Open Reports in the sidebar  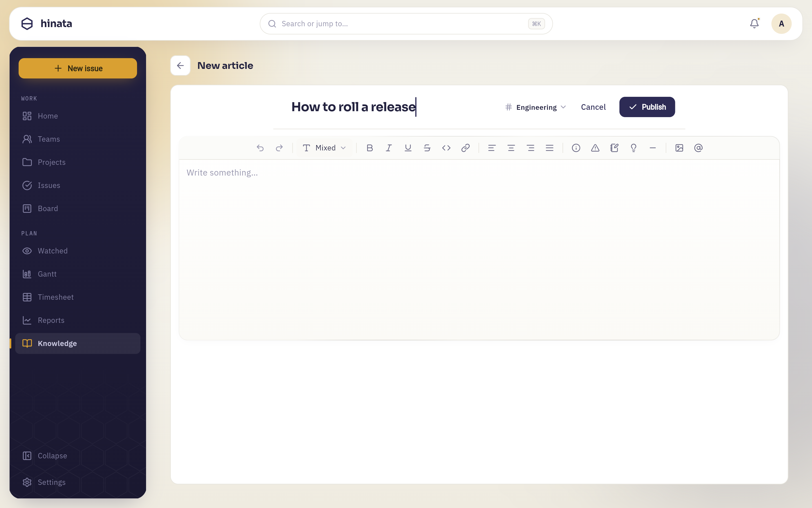pos(78,321)
